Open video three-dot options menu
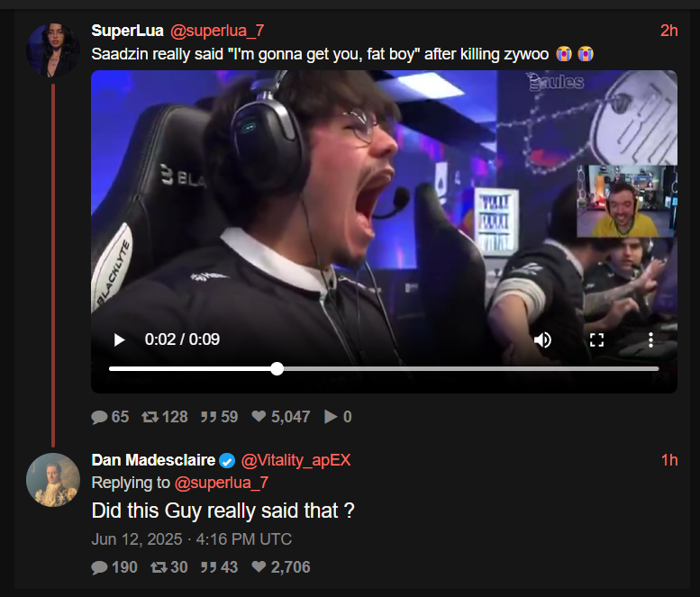 (650, 340)
